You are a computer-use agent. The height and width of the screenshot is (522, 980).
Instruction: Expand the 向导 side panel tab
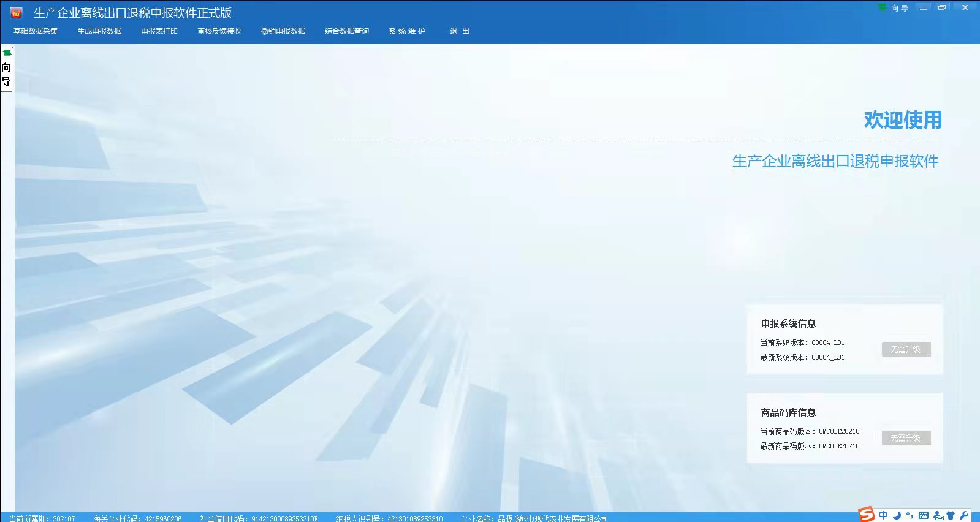click(7, 69)
